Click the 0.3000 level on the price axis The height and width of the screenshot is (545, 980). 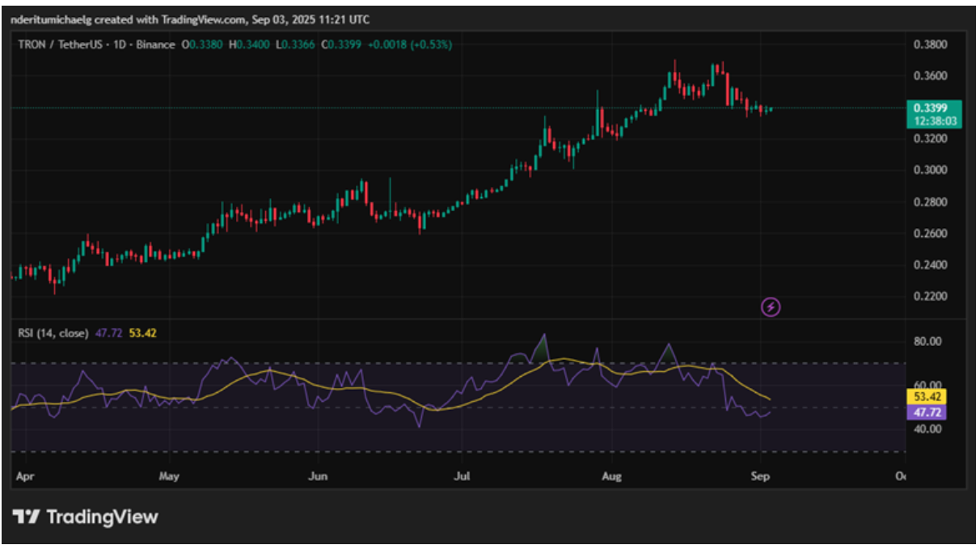click(928, 171)
